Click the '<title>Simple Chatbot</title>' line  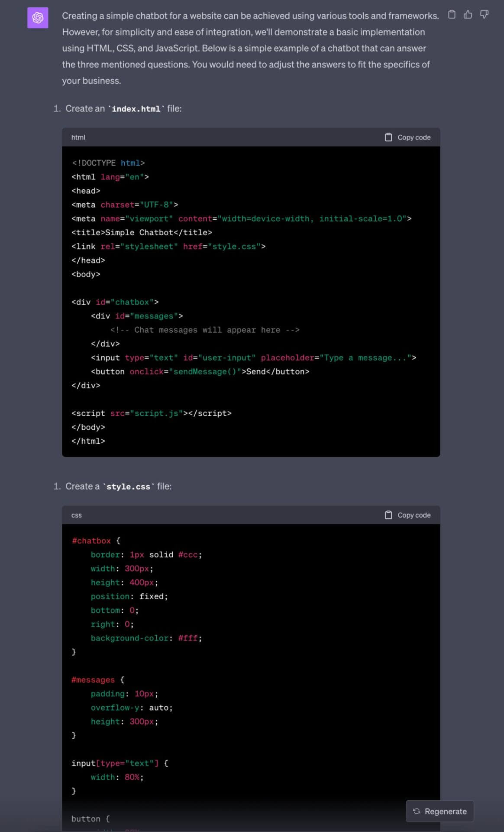[x=142, y=232]
